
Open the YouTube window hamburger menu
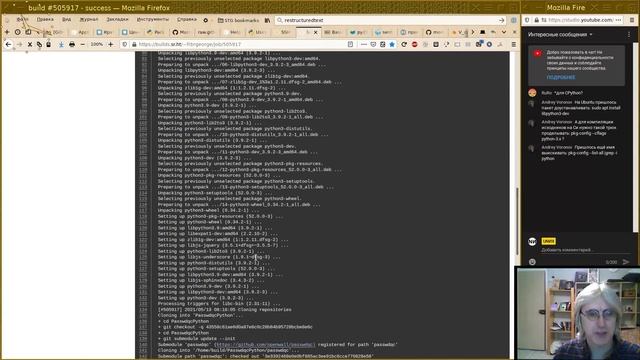tap(632, 20)
